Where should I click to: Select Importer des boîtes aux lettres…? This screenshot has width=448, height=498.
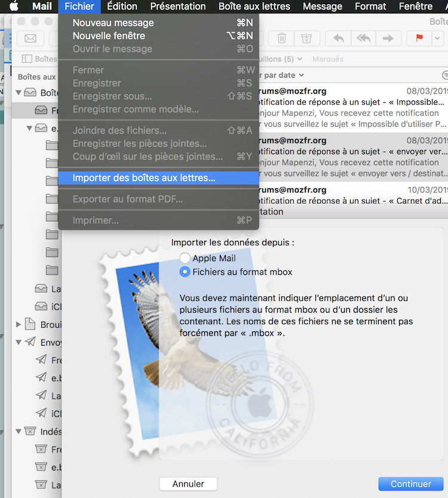[x=159, y=178]
